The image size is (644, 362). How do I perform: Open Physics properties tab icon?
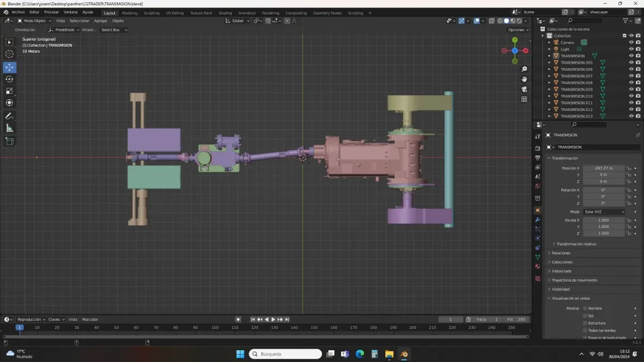(x=538, y=239)
